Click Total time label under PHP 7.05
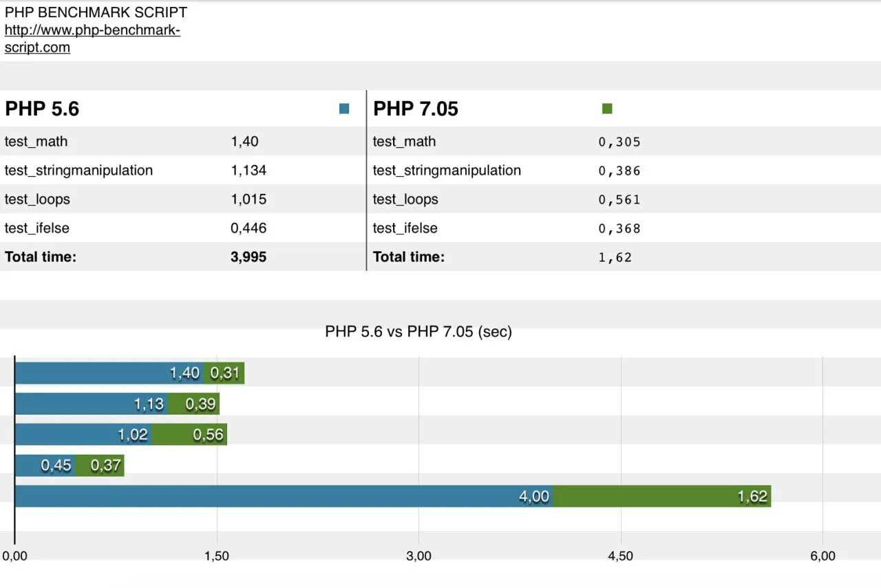The height and width of the screenshot is (588, 881). coord(409,257)
